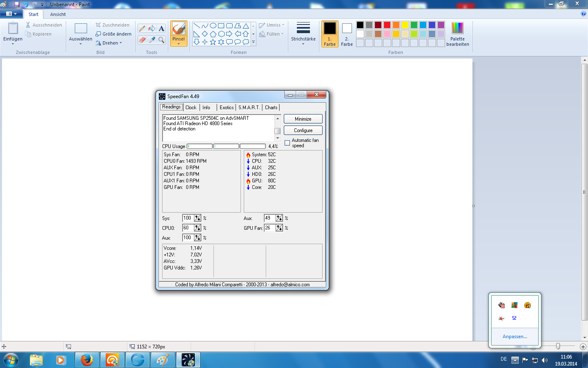
Task: Click the Zuschneiden crop button
Action: coord(113,25)
